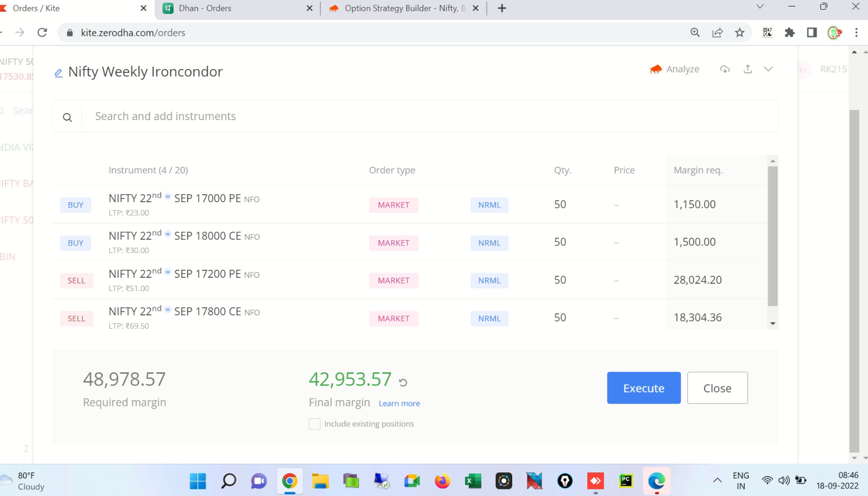Click the Close button of the basket
This screenshot has width=868, height=496.
click(717, 388)
